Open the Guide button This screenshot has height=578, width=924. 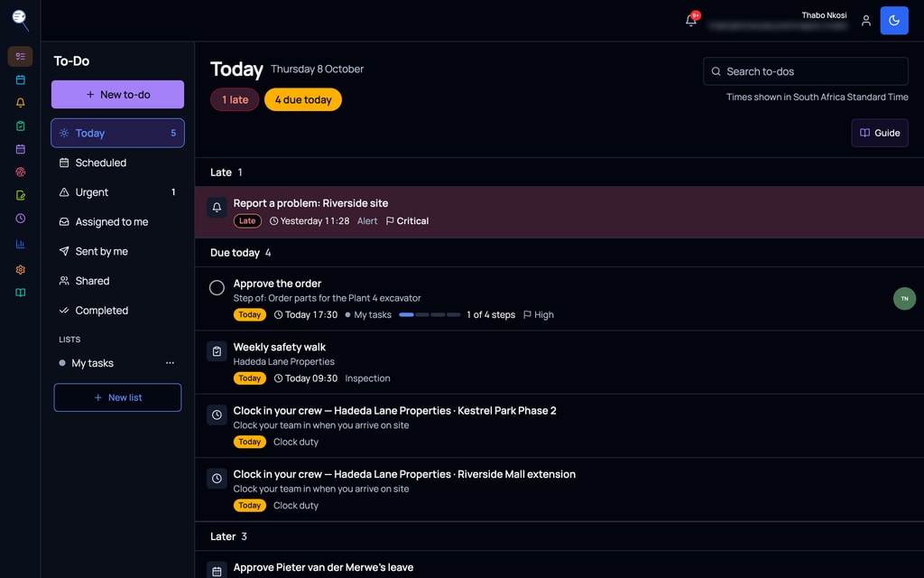tap(880, 133)
